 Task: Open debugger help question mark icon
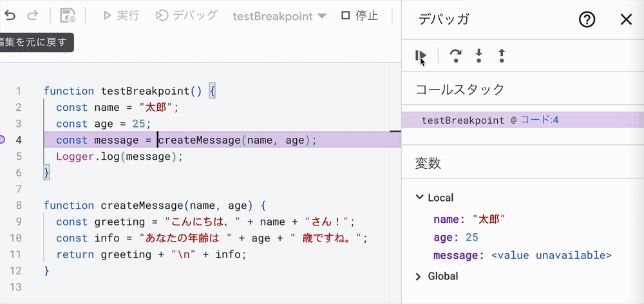(587, 19)
